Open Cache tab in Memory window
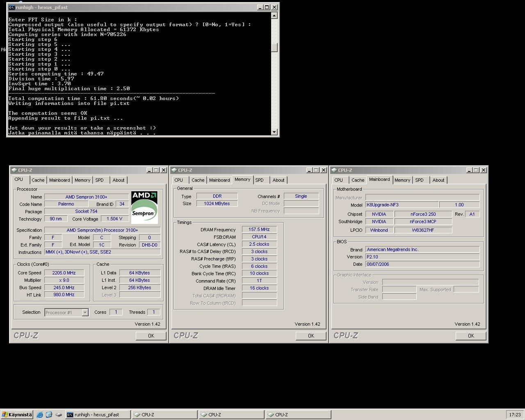The height and width of the screenshot is (420, 525). pyautogui.click(x=198, y=180)
